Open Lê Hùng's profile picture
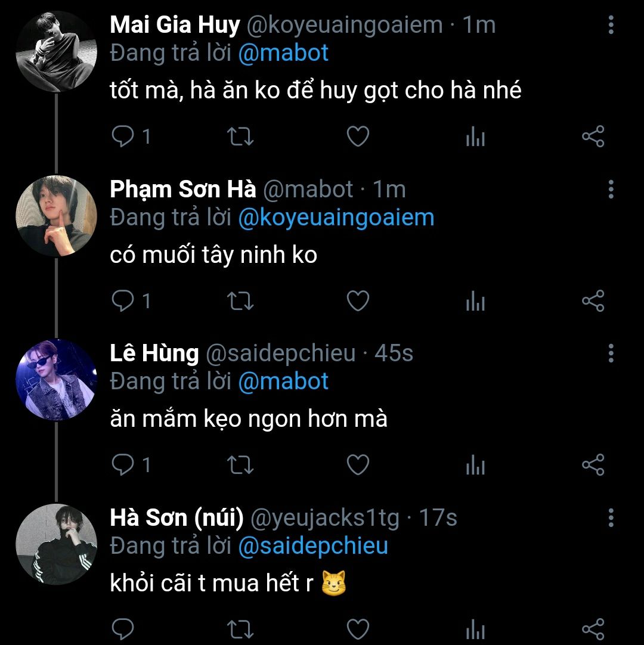 pyautogui.click(x=55, y=380)
